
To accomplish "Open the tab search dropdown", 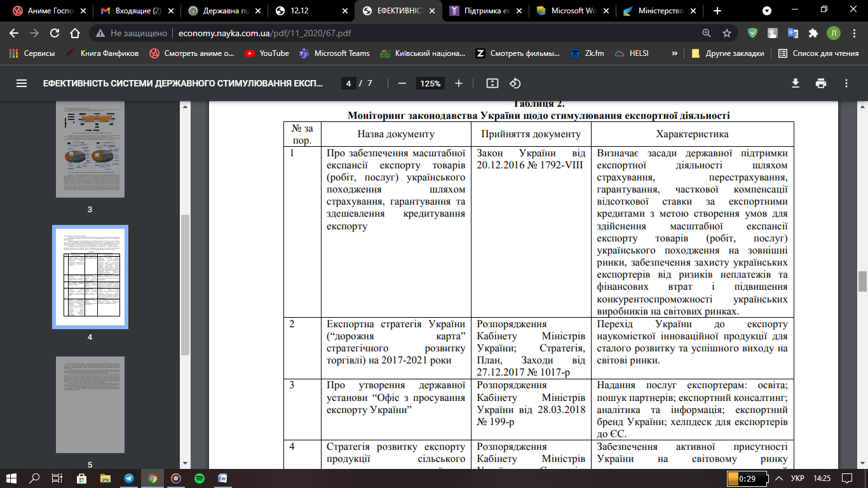I will 767,11.
